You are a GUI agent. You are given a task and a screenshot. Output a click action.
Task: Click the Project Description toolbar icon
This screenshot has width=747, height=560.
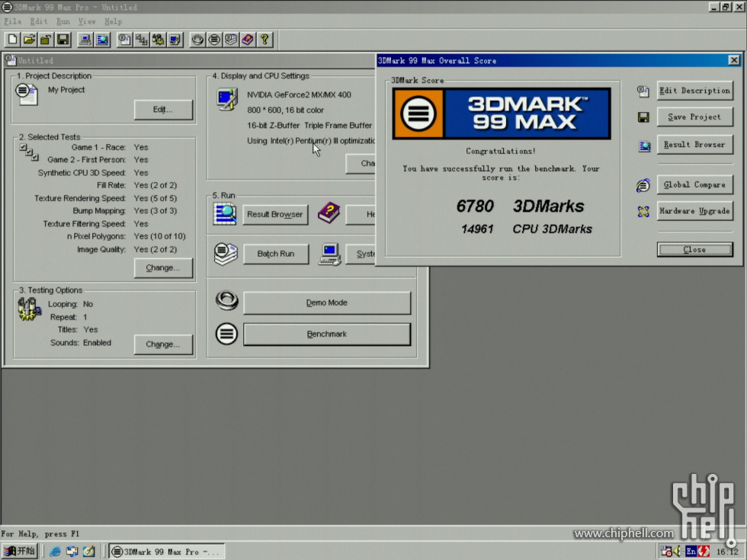coord(125,40)
